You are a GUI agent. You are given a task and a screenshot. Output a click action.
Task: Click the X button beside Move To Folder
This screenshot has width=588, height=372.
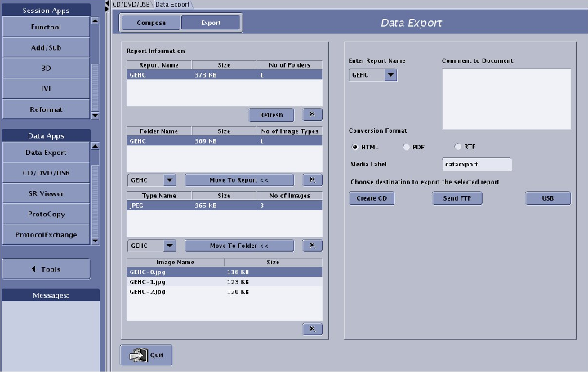point(313,246)
